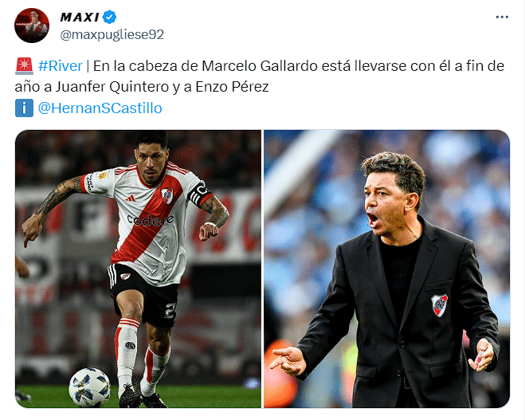This screenshot has height=420, width=525.
Task: Open the #River hashtag link
Action: 61,66
